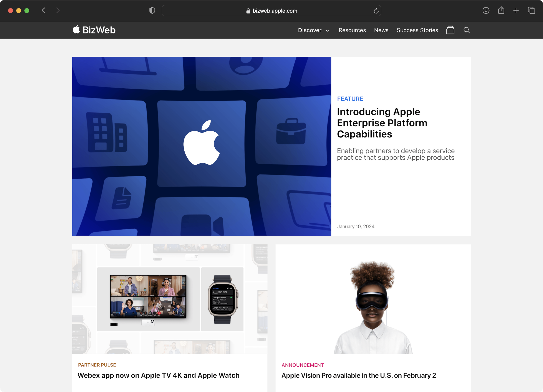Show tab overview icon

[531, 11]
